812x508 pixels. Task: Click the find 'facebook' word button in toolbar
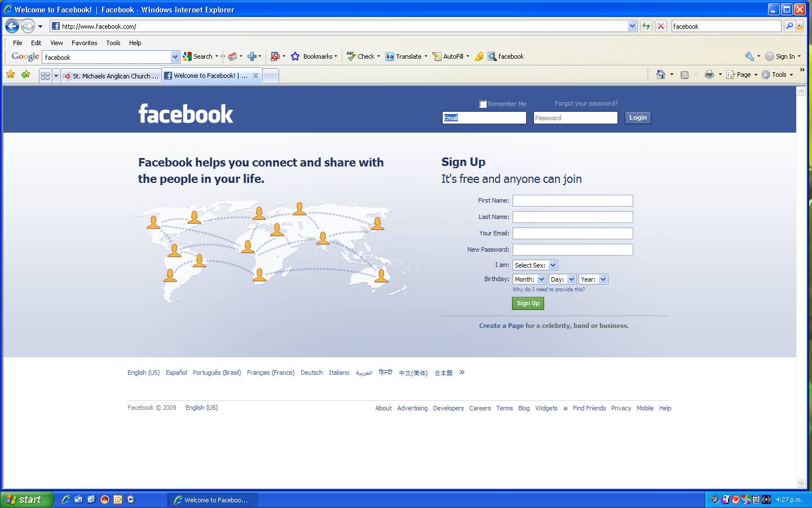coord(506,56)
